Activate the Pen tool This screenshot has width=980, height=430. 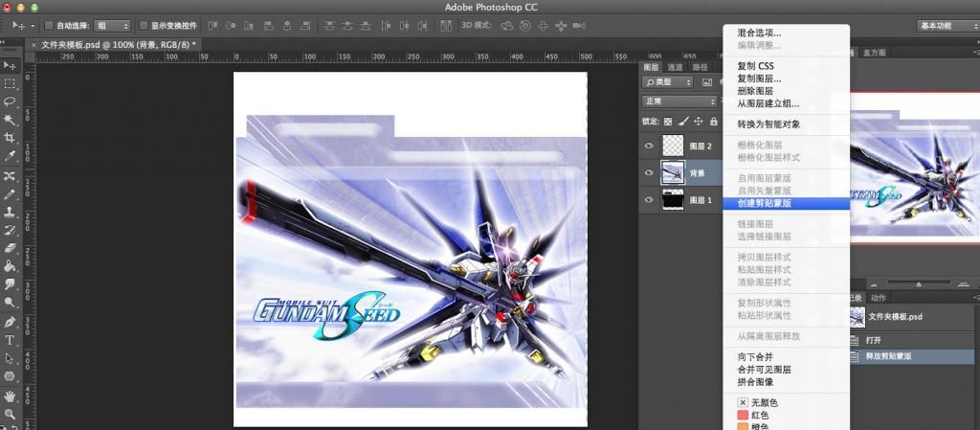tap(10, 322)
